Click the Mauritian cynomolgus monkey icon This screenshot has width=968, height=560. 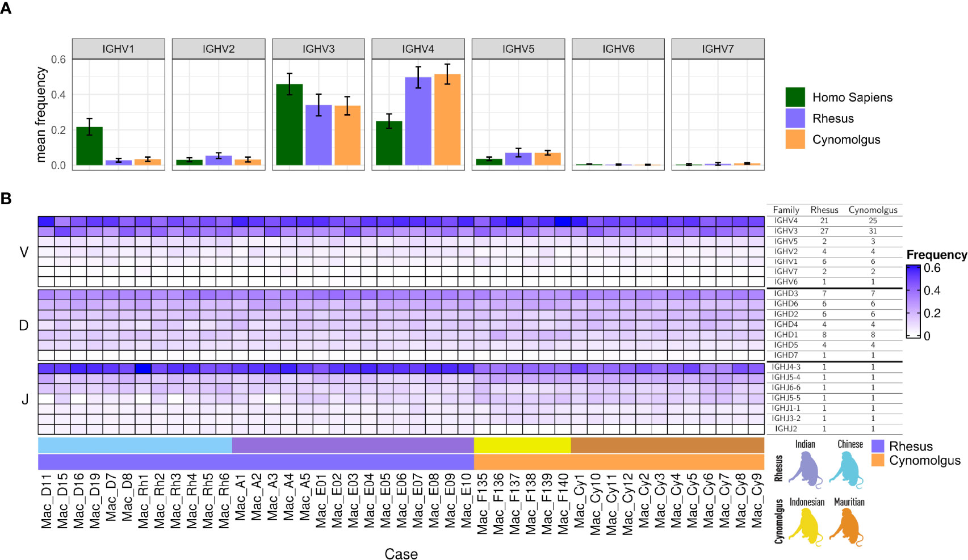point(847,527)
